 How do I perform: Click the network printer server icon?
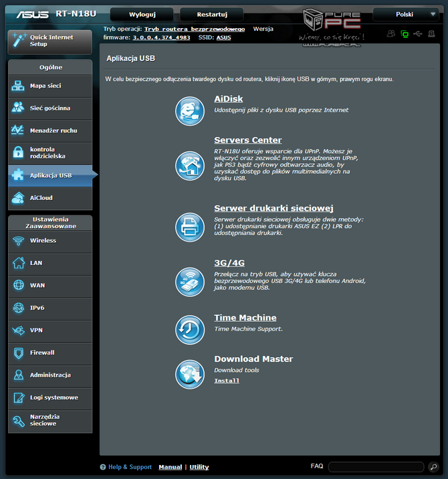point(190,227)
